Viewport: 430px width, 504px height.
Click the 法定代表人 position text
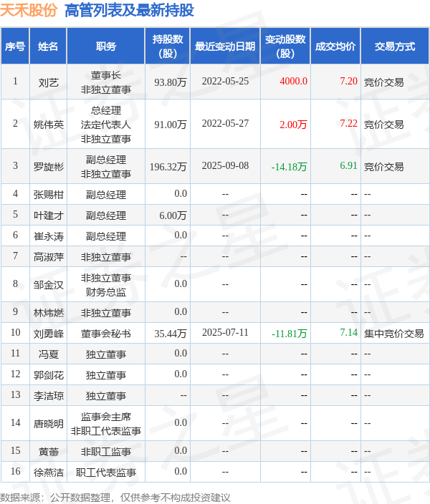pos(105,125)
